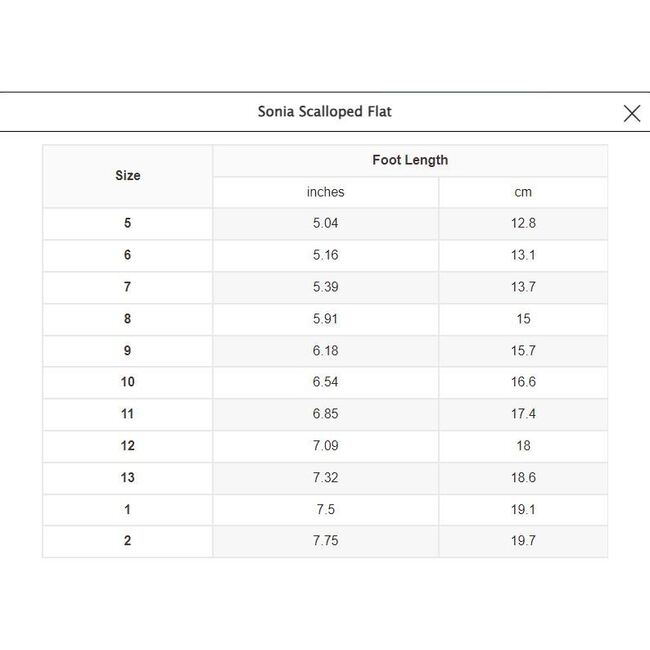The height and width of the screenshot is (650, 650).
Task: Close the Sonia Scalloped Flat size chart
Action: point(631,113)
